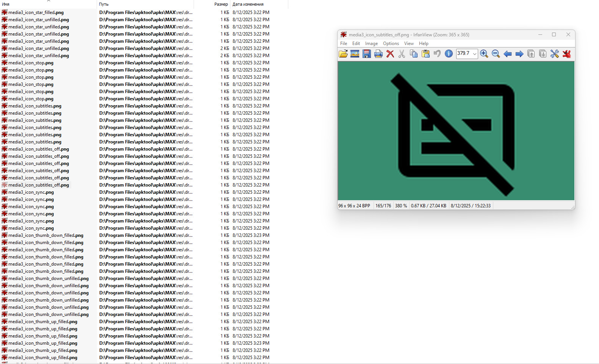The width and height of the screenshot is (599, 364).
Task: Click the highlighted media3_icon_subtitles_off.png row
Action: click(x=36, y=185)
